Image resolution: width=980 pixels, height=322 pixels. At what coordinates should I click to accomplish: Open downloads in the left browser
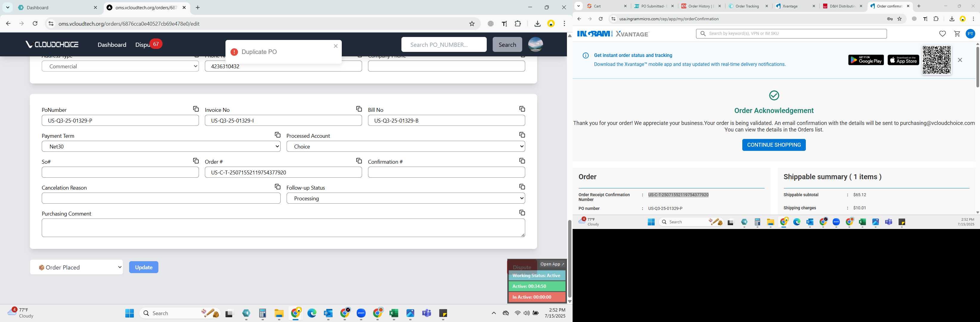(x=537, y=24)
